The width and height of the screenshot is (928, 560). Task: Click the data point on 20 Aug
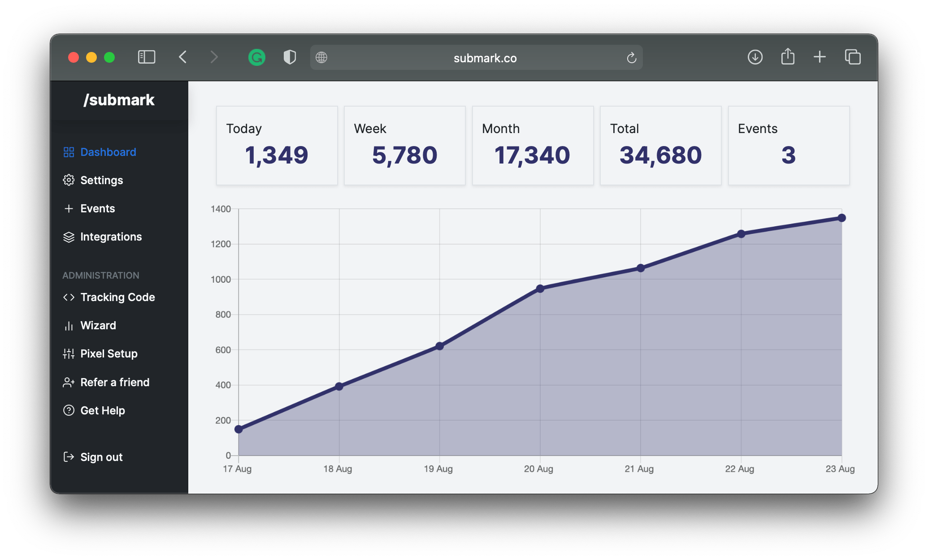[x=540, y=288]
